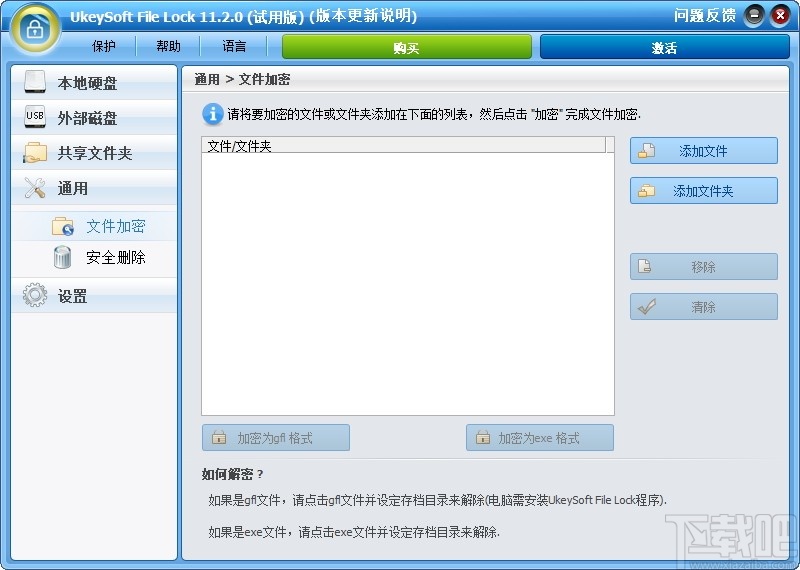The image size is (800, 570).
Task: Click the file encryption folder icon
Action: (63, 226)
